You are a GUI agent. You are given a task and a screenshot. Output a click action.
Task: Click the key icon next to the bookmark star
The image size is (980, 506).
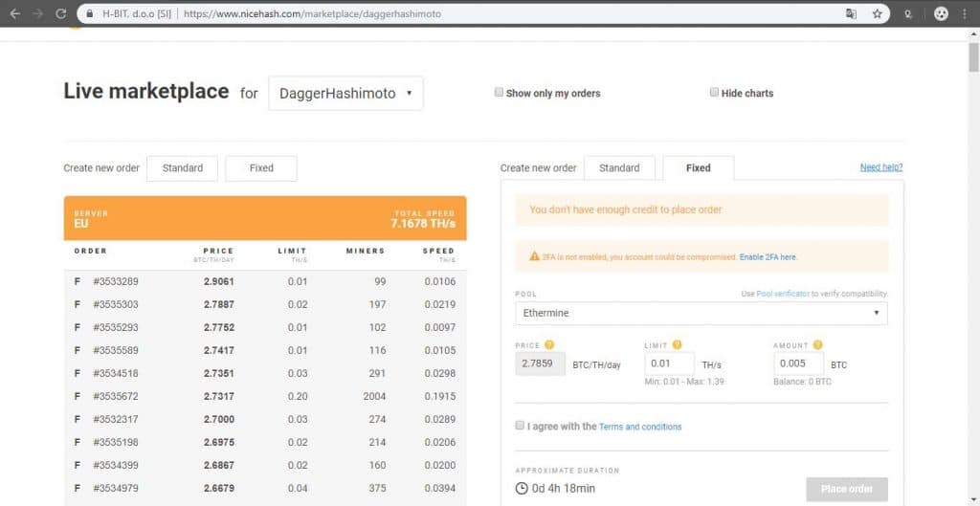click(908, 13)
